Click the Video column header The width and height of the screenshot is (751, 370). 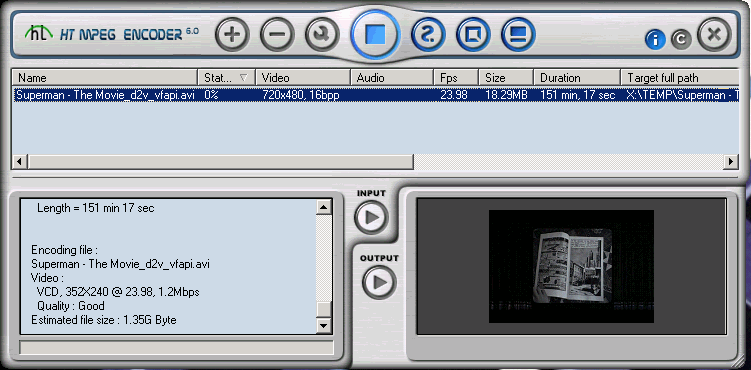pyautogui.click(x=303, y=78)
